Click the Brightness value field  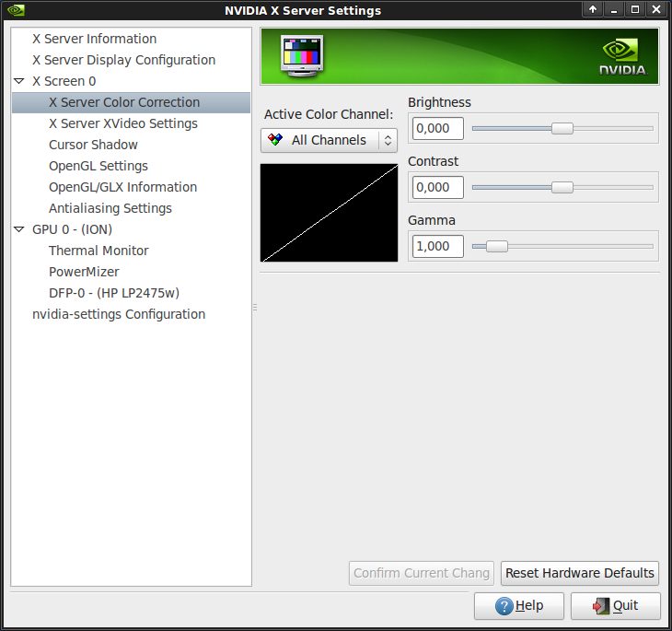click(x=438, y=128)
